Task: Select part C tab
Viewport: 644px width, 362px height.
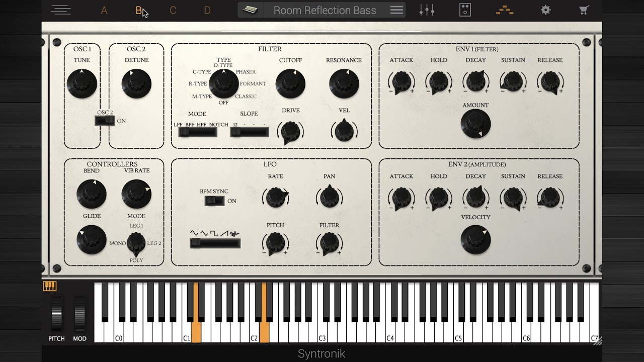Action: [x=173, y=11]
